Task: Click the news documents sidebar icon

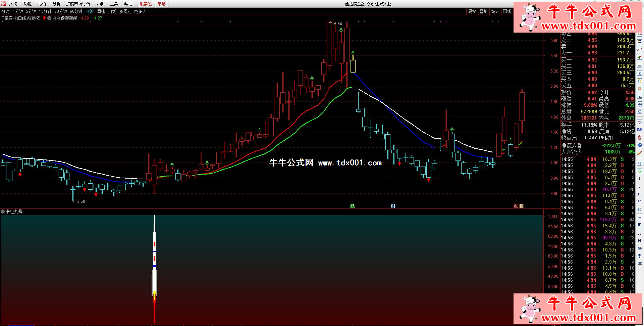Action: [640, 65]
